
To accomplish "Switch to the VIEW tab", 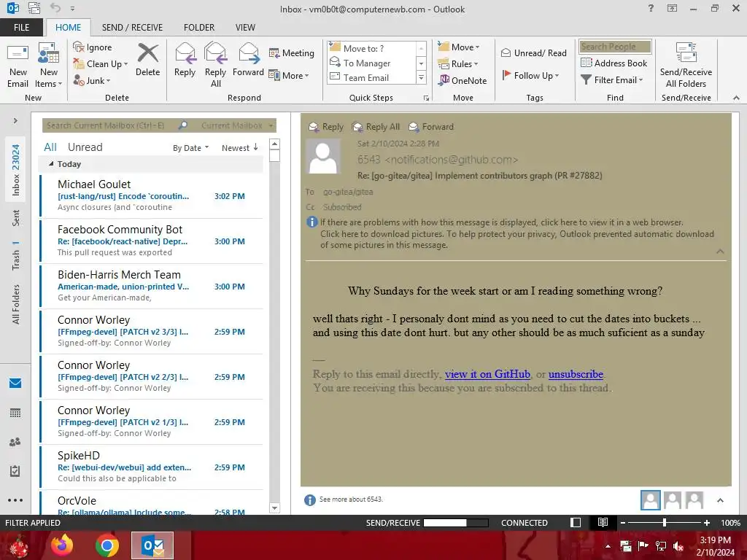I will (x=245, y=28).
